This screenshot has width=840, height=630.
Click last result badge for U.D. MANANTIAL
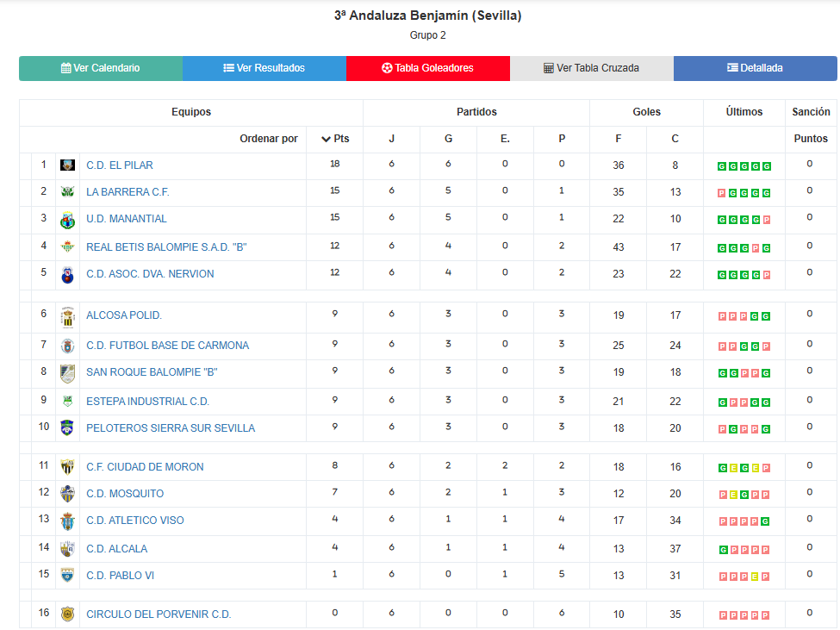pos(767,220)
